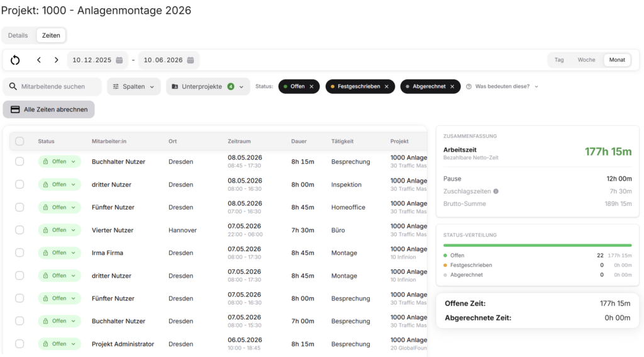Open the Spalten columns dropdown
The image size is (644, 357).
coord(133,86)
